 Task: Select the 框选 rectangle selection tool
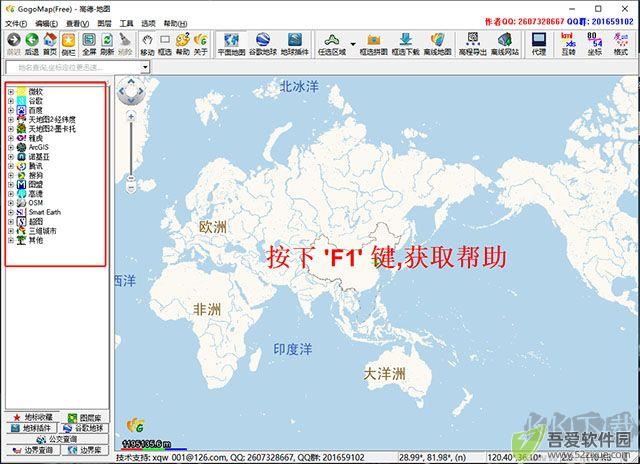pos(164,44)
